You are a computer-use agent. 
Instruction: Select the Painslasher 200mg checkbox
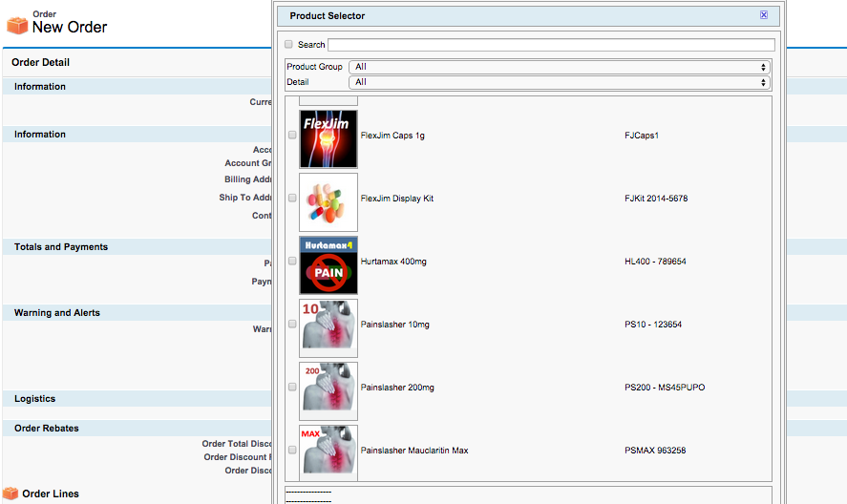[292, 388]
